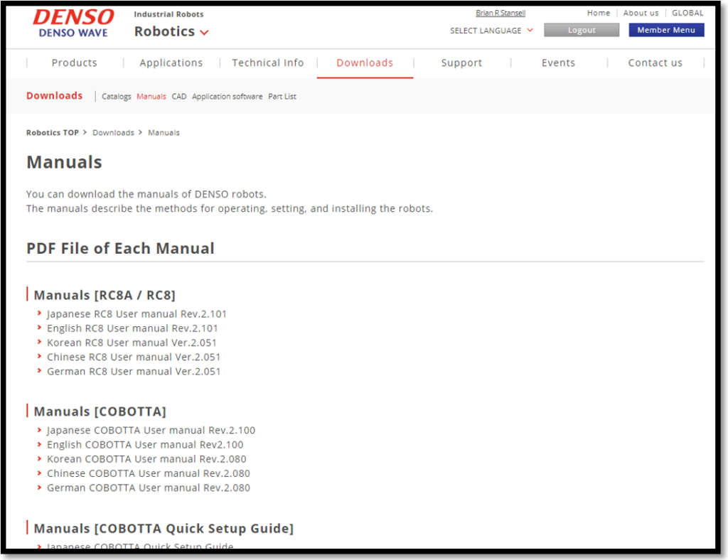Select the Downloads main navigation tab
The width and height of the screenshot is (728, 560).
click(365, 63)
